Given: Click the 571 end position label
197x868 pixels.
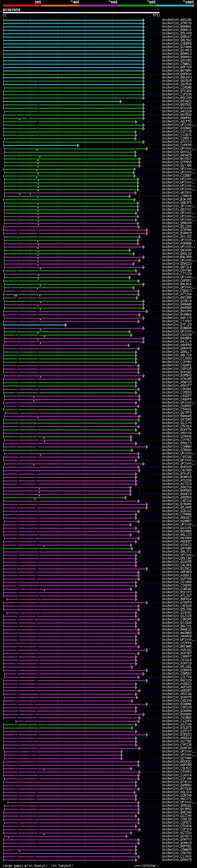Looking at the screenshot, I should [x=155, y=15].
